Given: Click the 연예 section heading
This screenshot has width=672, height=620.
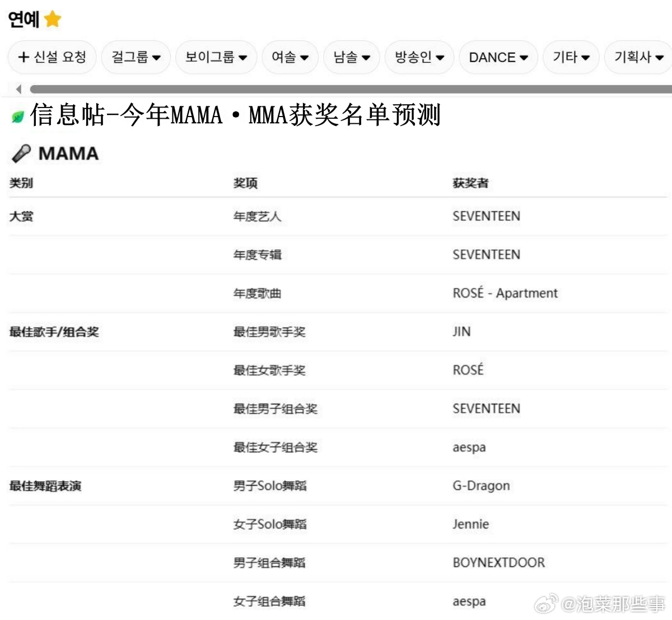Looking at the screenshot, I should [24, 20].
